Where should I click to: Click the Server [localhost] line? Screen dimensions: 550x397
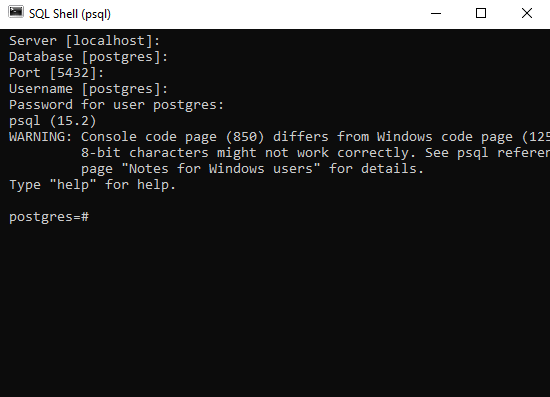click(85, 41)
